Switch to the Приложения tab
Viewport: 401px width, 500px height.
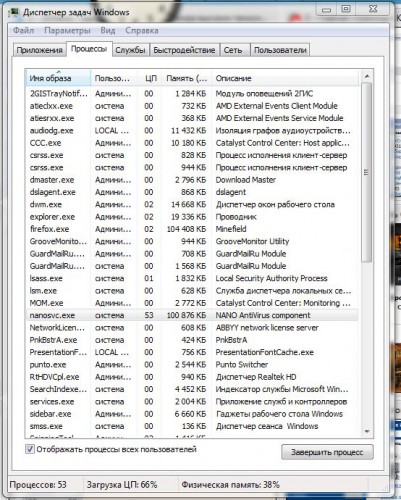39,50
